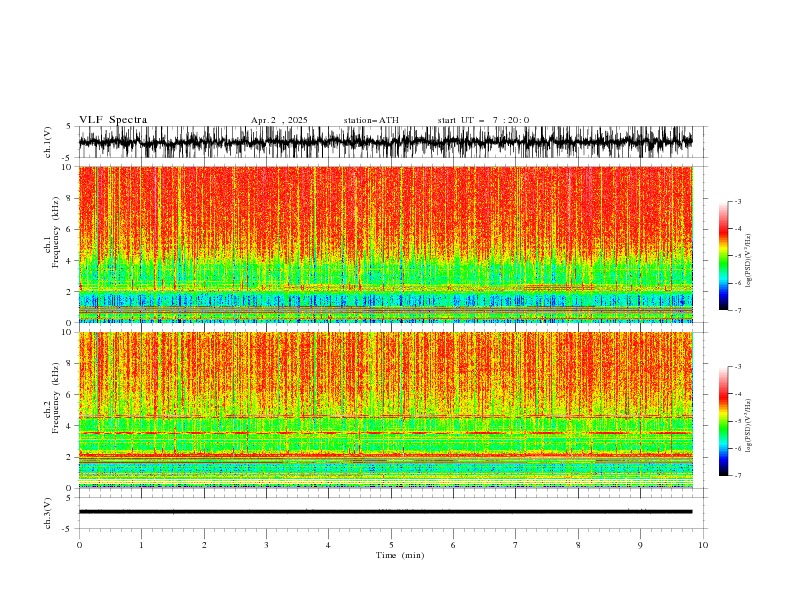Click the "9" minute tick label
Screen dimensions: 792x612
[640, 545]
